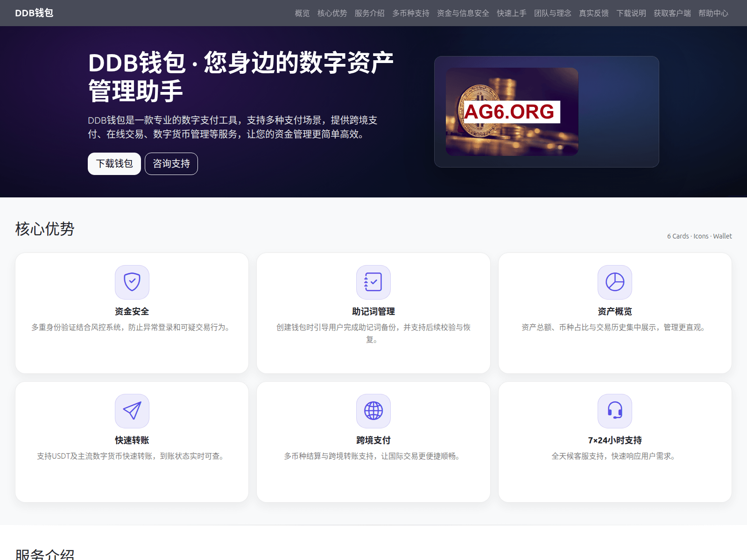Select 获取客户端 nav link
This screenshot has width=747, height=560.
[672, 13]
